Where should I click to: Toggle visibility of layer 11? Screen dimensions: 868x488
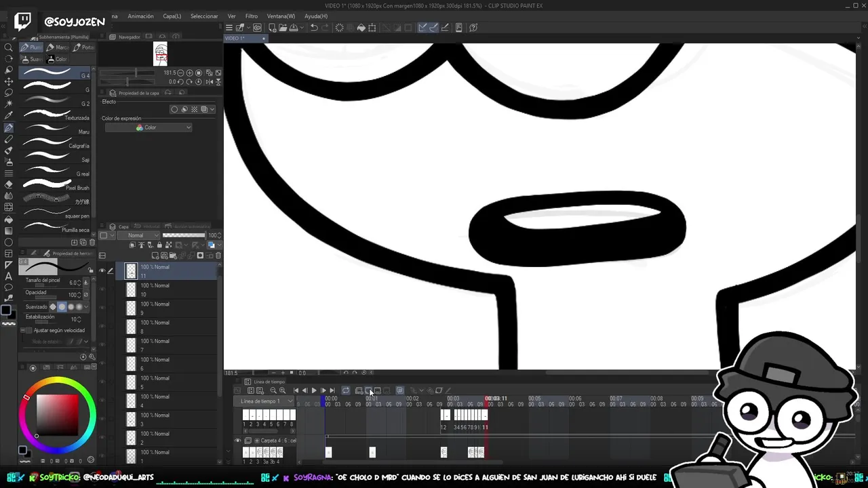point(102,271)
